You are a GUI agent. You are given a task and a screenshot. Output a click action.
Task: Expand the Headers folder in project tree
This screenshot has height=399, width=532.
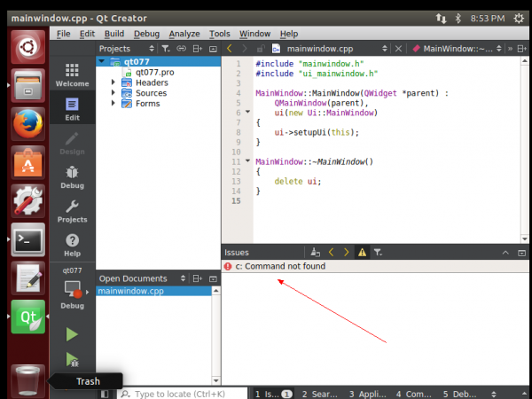(x=113, y=82)
